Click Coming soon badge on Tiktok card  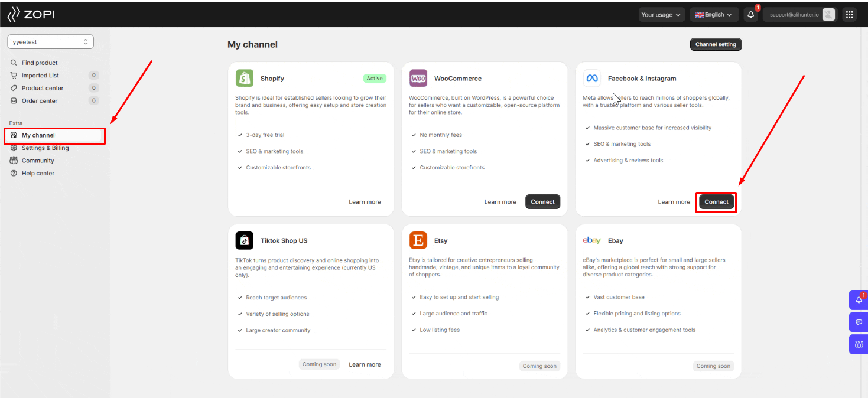pyautogui.click(x=320, y=364)
